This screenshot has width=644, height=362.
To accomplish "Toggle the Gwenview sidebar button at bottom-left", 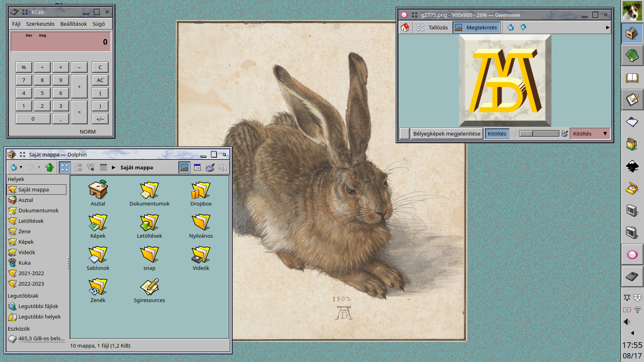I will pos(405,134).
